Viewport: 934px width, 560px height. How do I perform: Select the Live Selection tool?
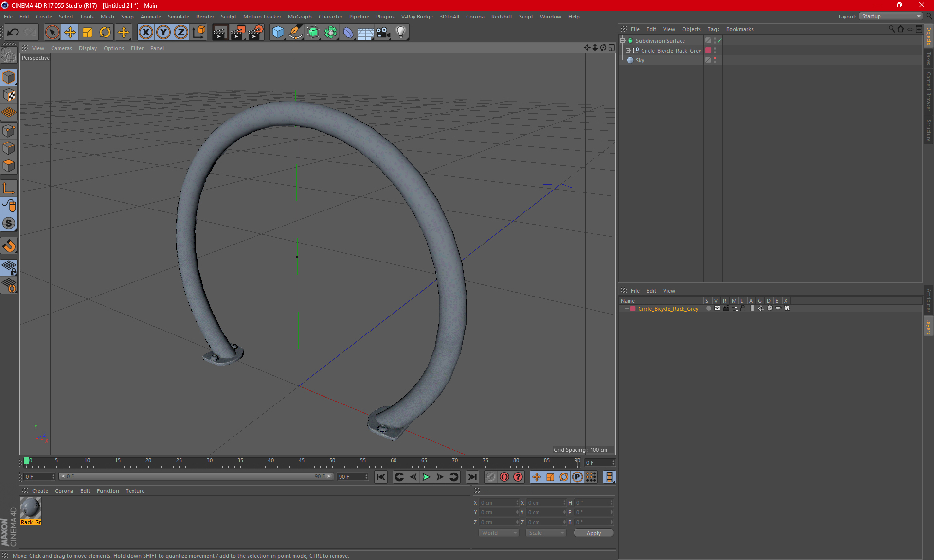tap(52, 33)
